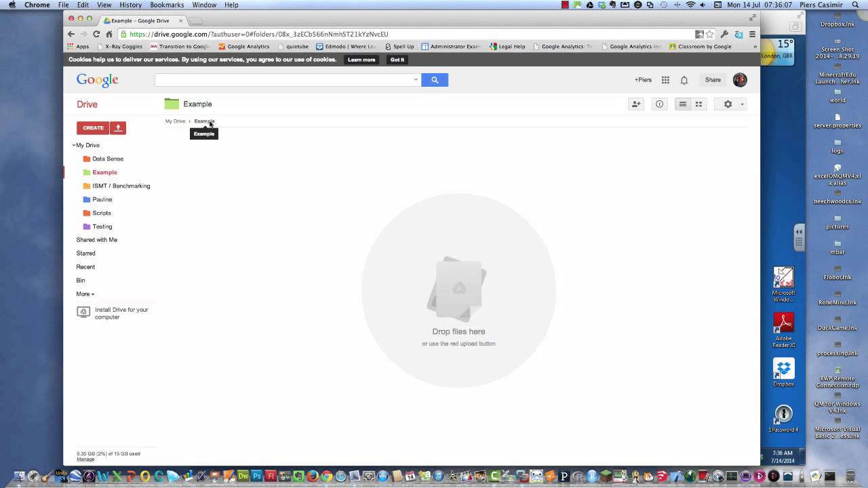Open the notifications bell
The width and height of the screenshot is (868, 488).
[684, 80]
